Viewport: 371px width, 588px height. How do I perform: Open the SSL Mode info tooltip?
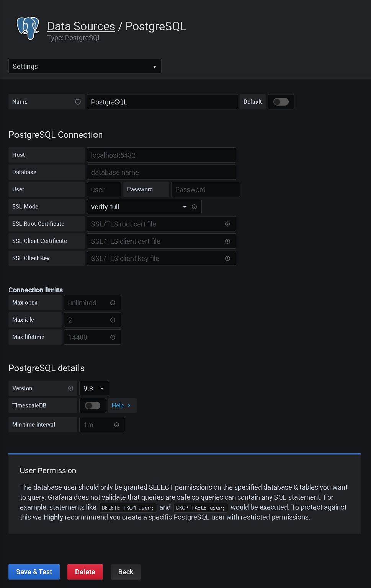(194, 207)
